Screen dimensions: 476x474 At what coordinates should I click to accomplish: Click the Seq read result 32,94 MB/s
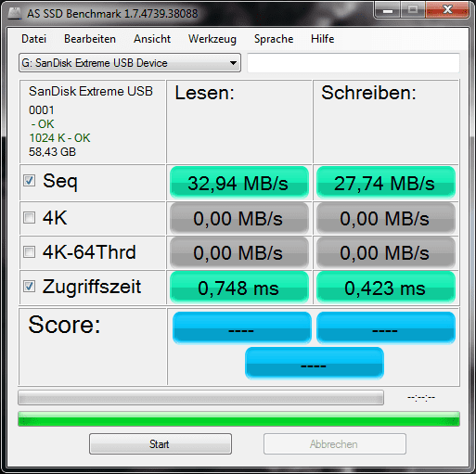239,183
